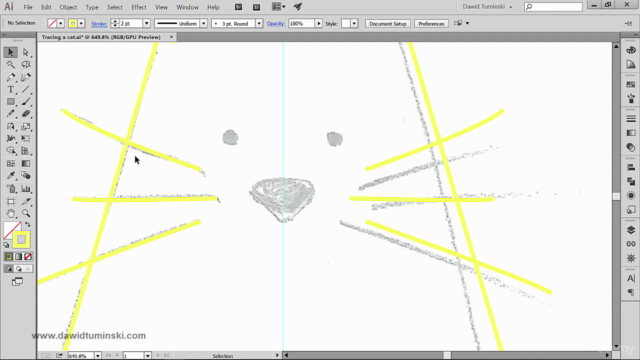Open the Stroke panel icon
This screenshot has width=640, height=360.
[x=631, y=119]
